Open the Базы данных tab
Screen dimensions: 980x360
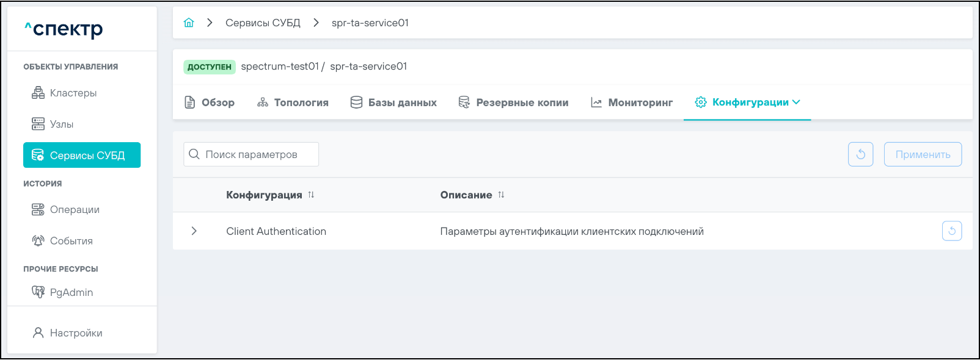click(x=393, y=103)
